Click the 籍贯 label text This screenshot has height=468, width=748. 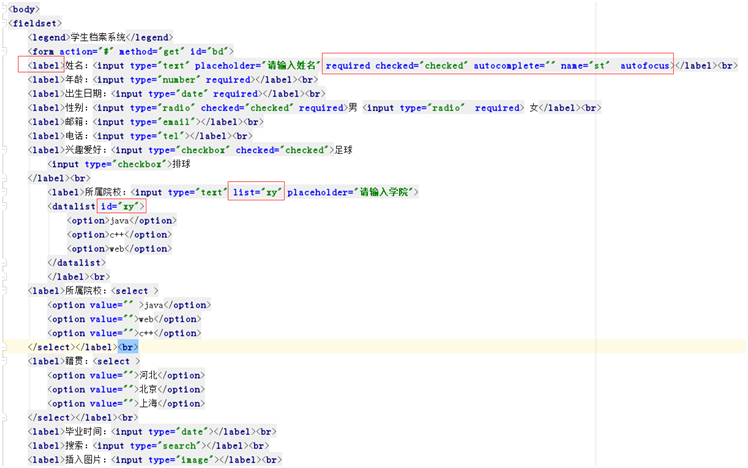tap(74, 361)
